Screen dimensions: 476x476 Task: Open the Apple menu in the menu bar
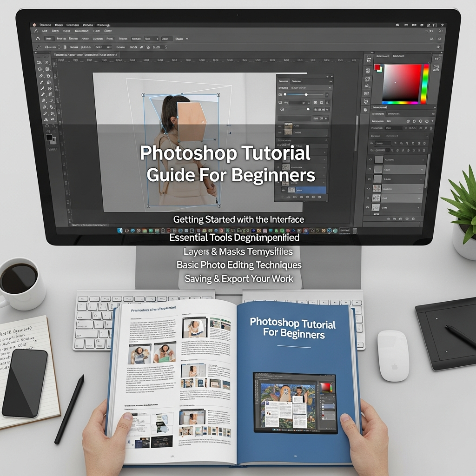[x=34, y=25]
